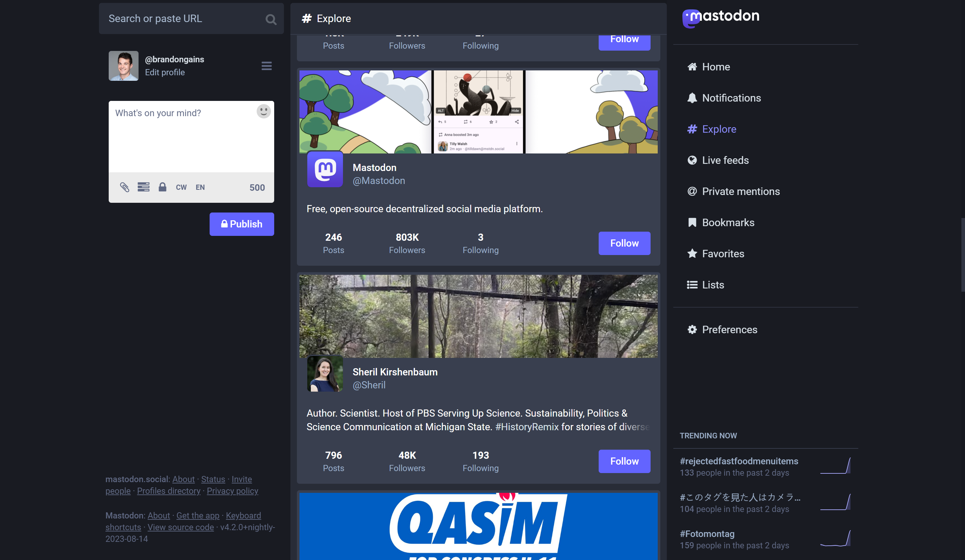Open Notifications panel

[x=731, y=97]
